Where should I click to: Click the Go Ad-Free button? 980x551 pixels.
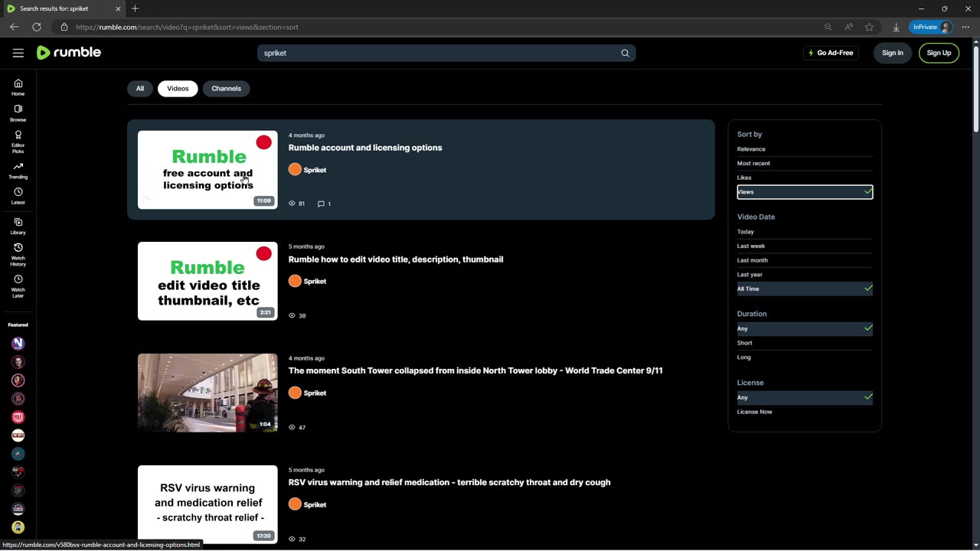pyautogui.click(x=831, y=53)
